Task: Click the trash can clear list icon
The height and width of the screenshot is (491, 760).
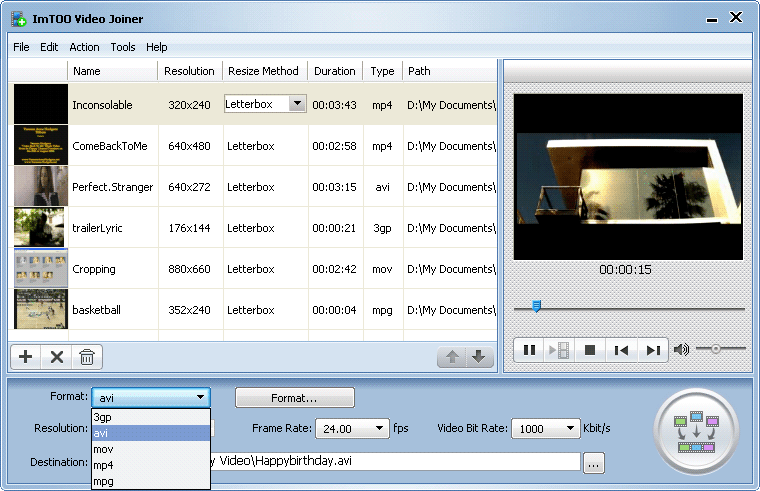Action: 87,357
